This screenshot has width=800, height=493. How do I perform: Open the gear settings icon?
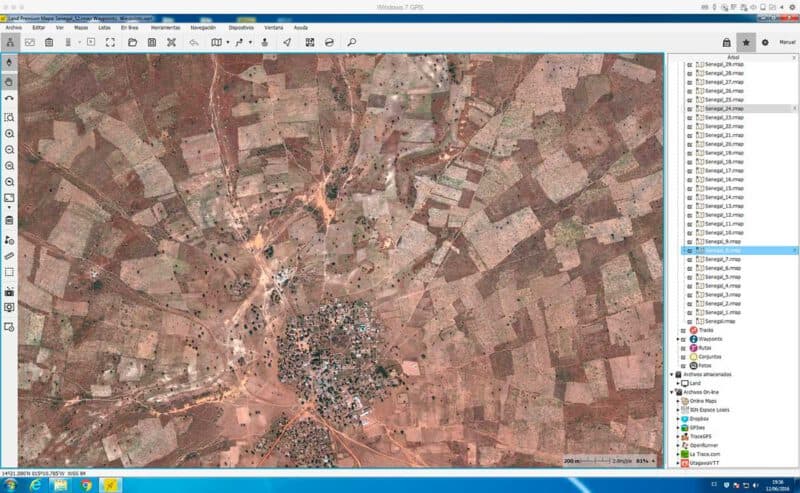tap(765, 42)
